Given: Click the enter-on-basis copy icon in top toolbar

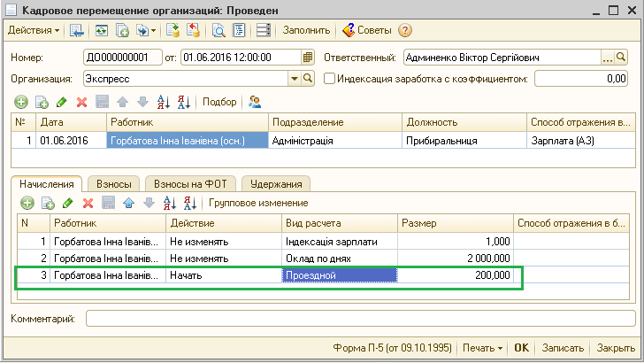Looking at the screenshot, I should click(x=122, y=30).
